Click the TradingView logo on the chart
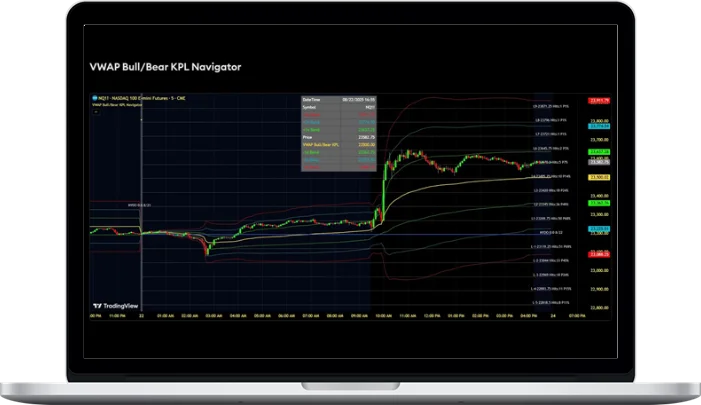 pyautogui.click(x=115, y=306)
